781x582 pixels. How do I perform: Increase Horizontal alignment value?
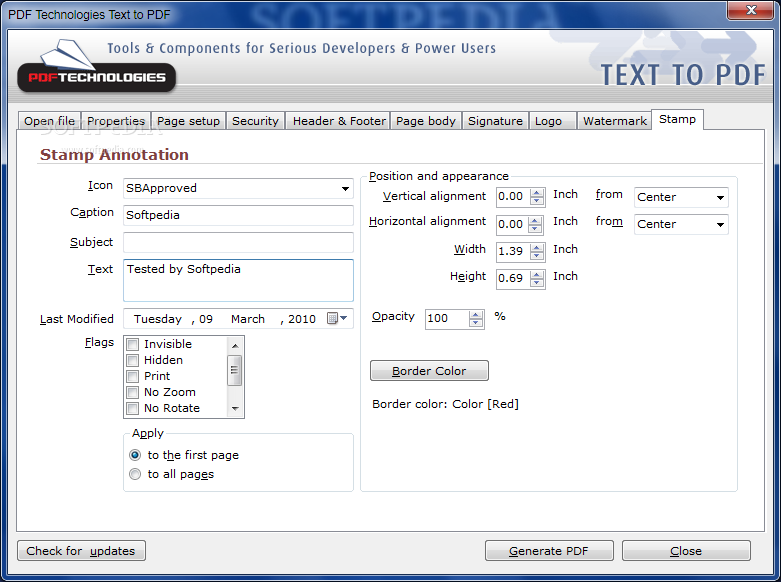pyautogui.click(x=535, y=220)
